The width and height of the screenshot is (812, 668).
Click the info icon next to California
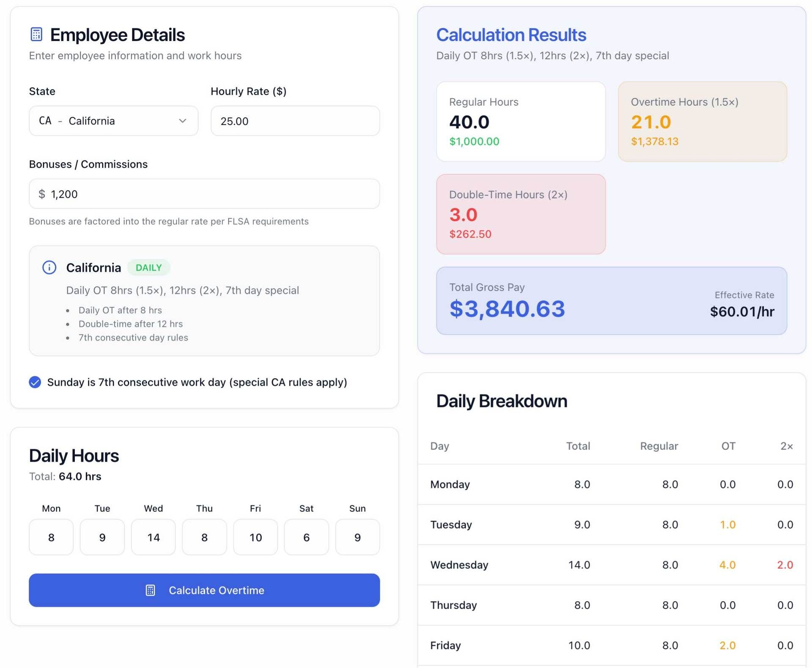click(x=49, y=267)
